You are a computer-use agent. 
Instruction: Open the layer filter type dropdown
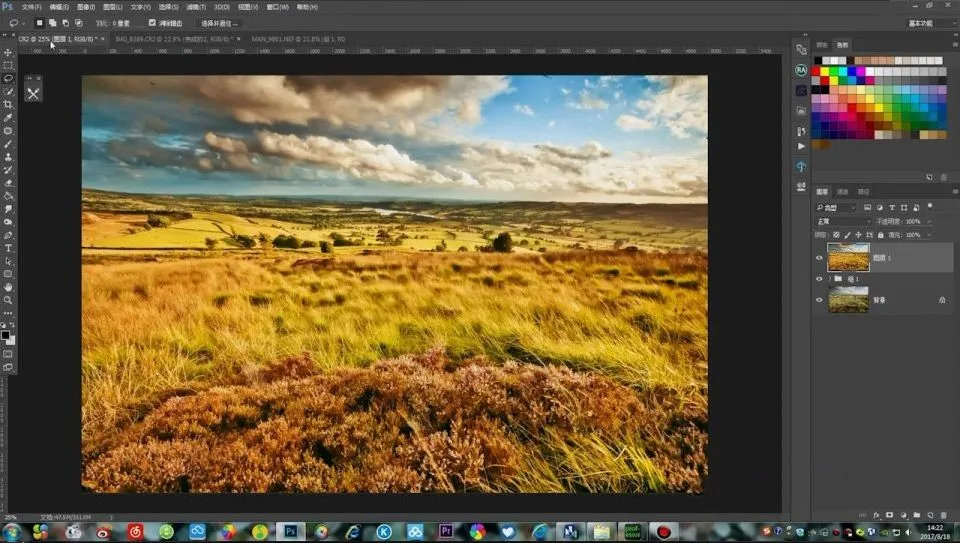tap(838, 207)
